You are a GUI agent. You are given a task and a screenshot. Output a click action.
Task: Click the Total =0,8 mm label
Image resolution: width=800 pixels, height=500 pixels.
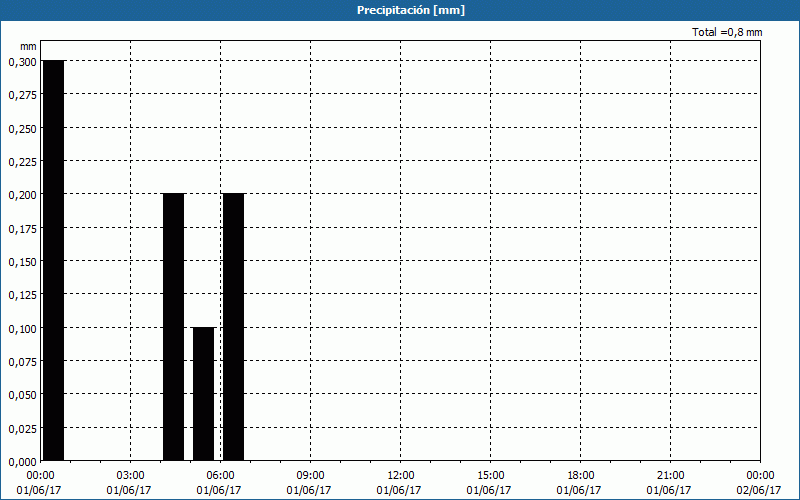point(727,32)
